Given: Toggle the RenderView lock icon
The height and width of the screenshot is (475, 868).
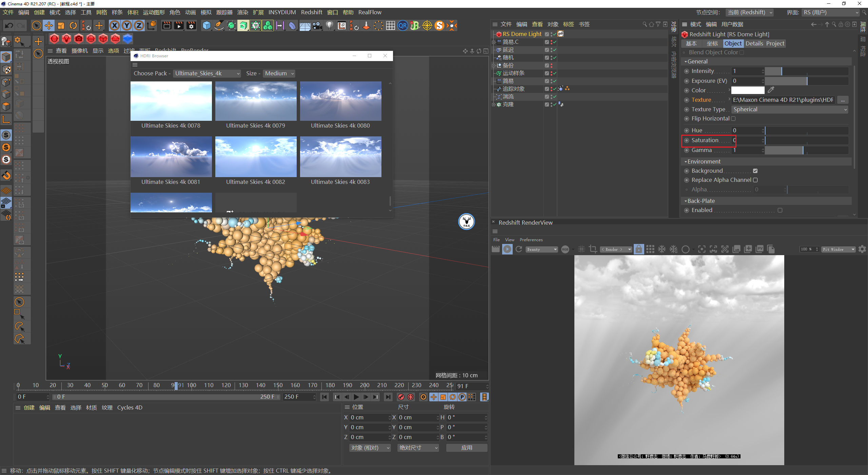Looking at the screenshot, I should point(638,249).
